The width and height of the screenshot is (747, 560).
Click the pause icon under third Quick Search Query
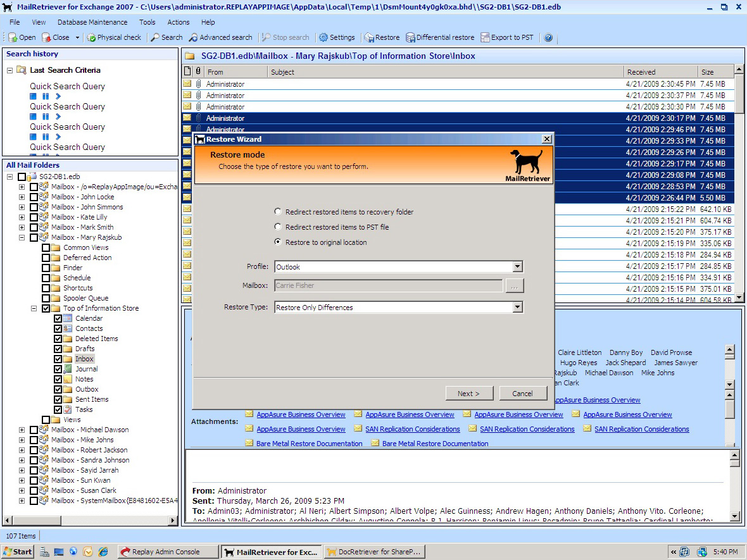[x=46, y=137]
